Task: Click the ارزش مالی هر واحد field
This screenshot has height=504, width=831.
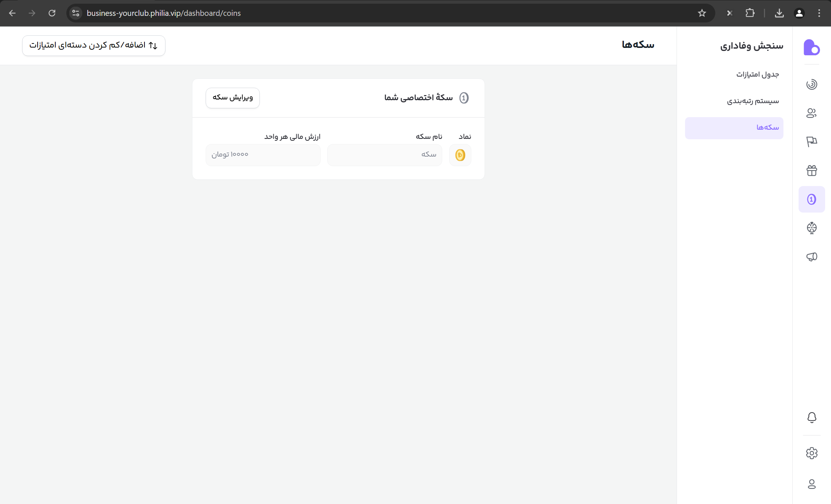Action: tap(263, 155)
